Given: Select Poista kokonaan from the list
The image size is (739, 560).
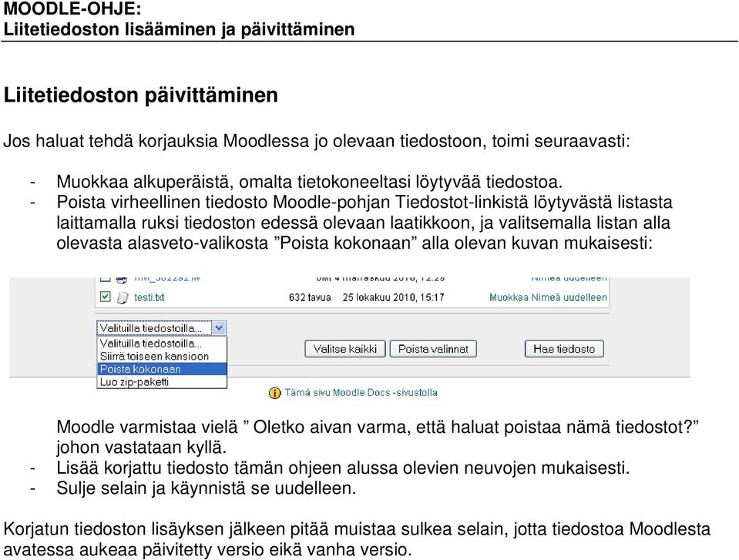Looking at the screenshot, I should (162, 369).
